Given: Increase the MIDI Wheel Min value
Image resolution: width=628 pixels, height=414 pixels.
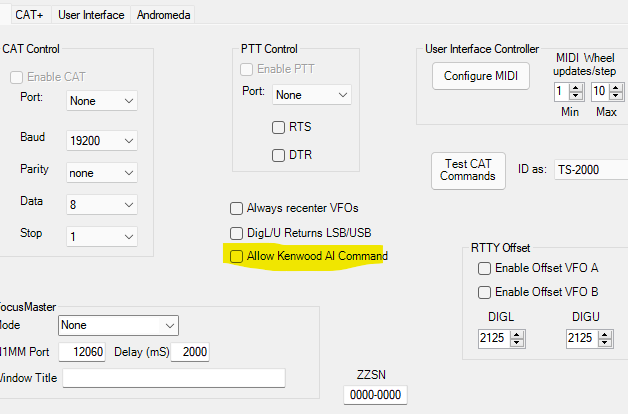Looking at the screenshot, I should tap(575, 86).
